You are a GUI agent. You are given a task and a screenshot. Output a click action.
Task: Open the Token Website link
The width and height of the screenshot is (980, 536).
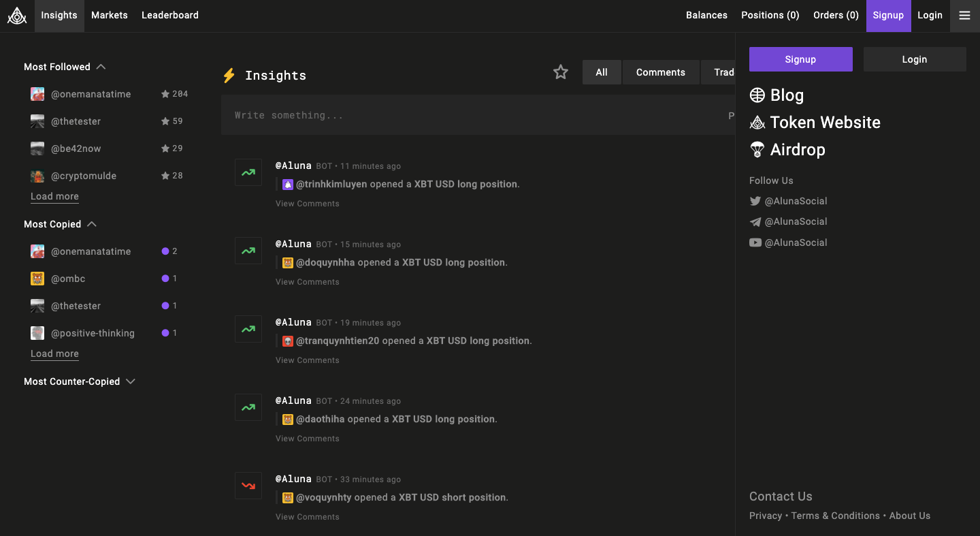[815, 123]
